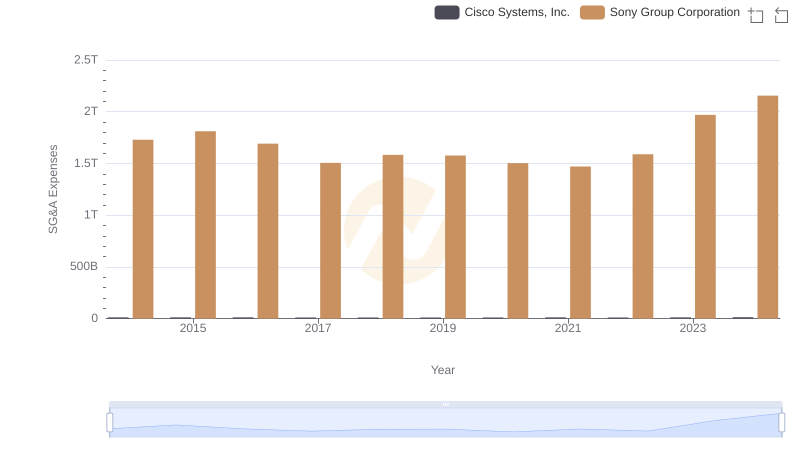Click the Cisco dark legend swatch
This screenshot has height=461, width=800.
[x=447, y=12]
